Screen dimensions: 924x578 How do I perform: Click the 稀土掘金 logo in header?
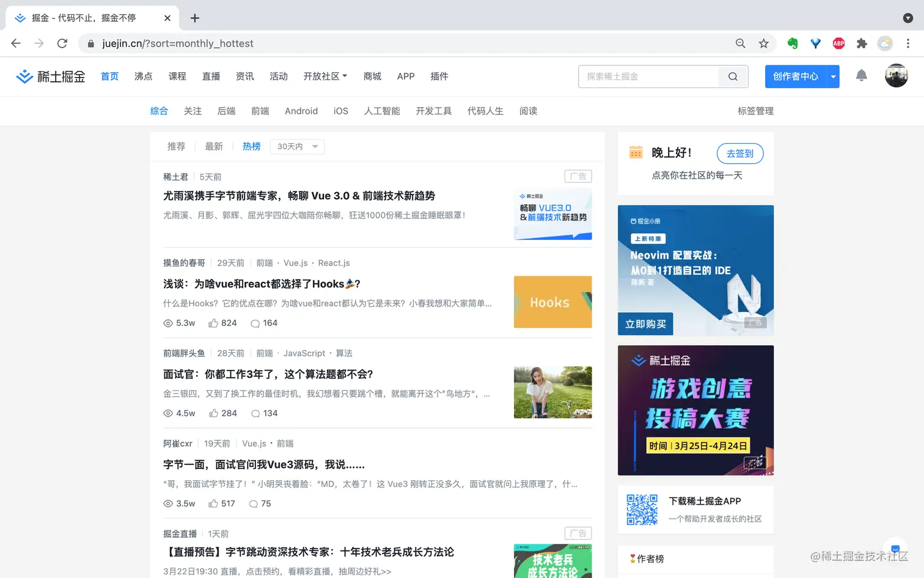tap(50, 76)
